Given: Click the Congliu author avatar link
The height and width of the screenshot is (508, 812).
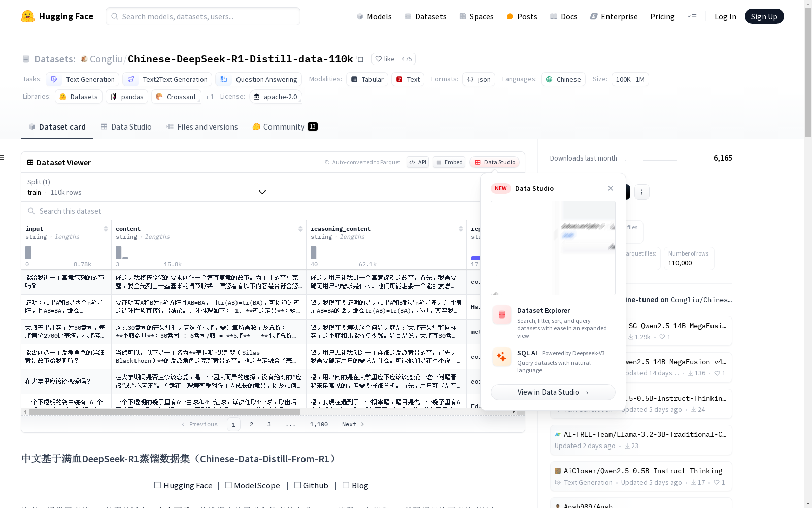Looking at the screenshot, I should [x=84, y=59].
